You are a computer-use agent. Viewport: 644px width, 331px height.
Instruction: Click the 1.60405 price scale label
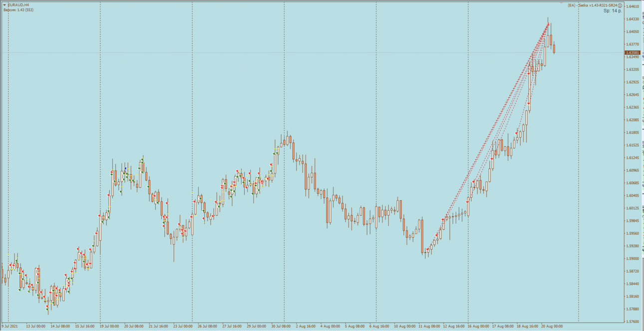click(x=633, y=195)
